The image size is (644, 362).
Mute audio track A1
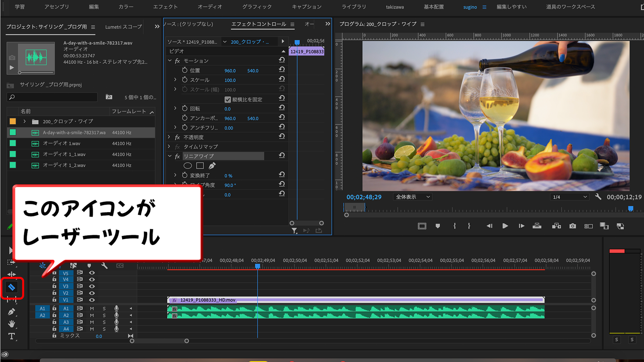[x=92, y=308]
